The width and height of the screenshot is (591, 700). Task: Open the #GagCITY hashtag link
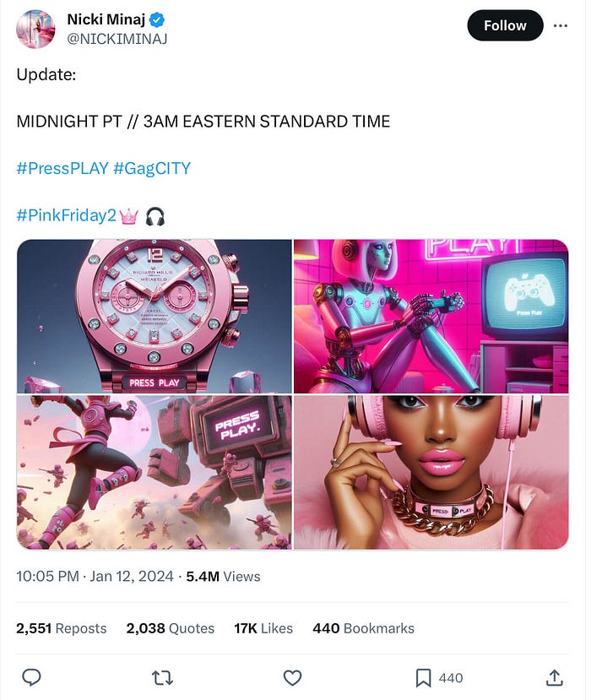[x=152, y=168]
